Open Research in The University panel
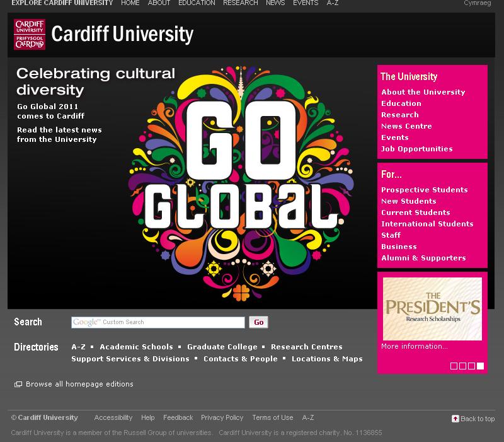 tap(400, 115)
